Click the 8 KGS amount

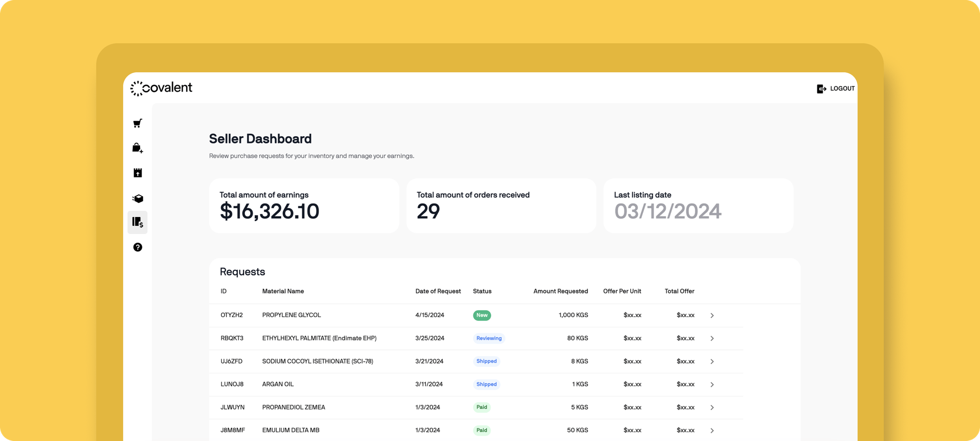(x=580, y=362)
